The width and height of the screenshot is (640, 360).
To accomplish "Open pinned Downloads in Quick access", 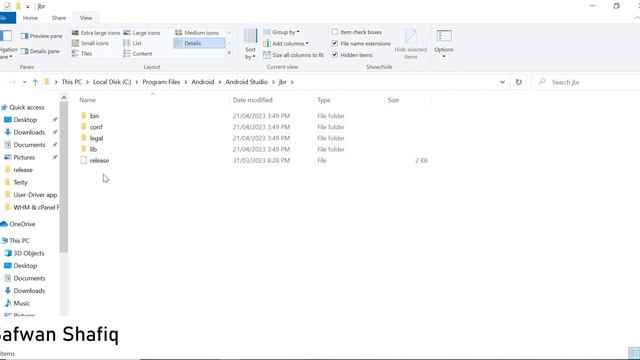I will point(29,132).
